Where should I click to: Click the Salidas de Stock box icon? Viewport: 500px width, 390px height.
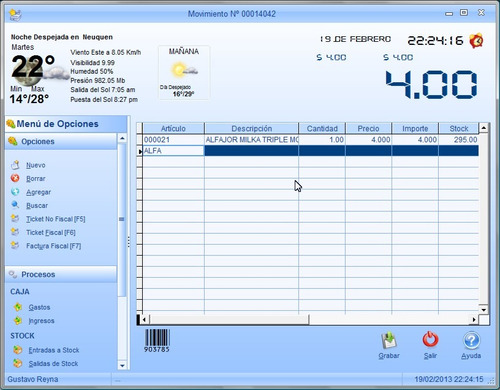(18, 363)
